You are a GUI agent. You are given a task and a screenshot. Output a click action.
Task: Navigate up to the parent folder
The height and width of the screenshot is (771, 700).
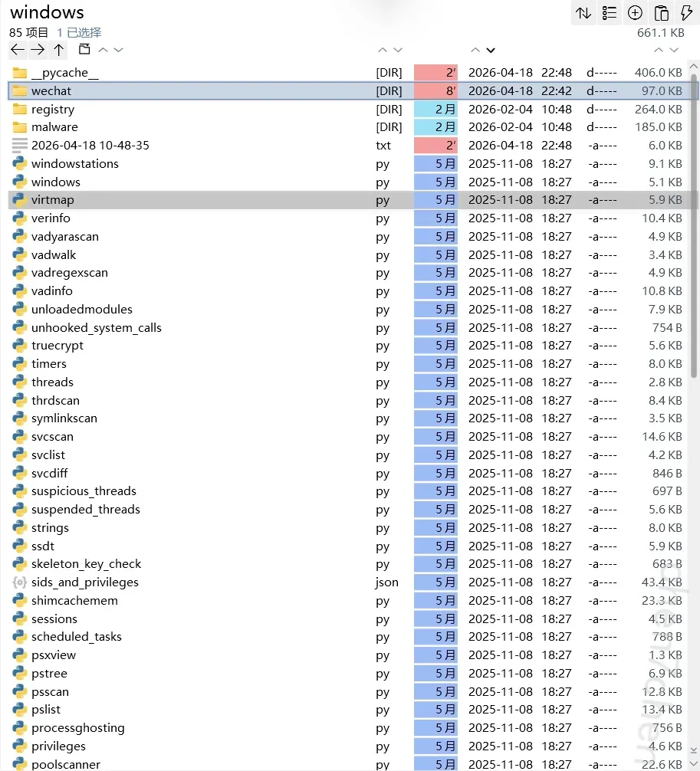point(58,50)
